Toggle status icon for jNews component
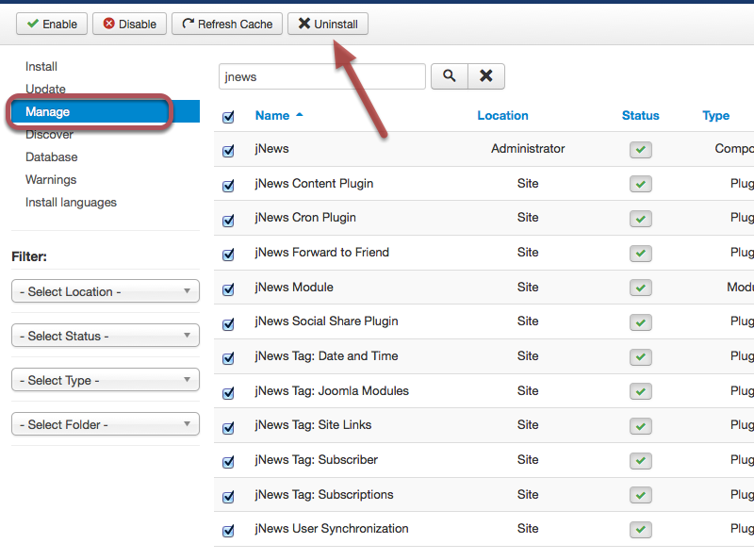754x560 pixels. pos(641,150)
